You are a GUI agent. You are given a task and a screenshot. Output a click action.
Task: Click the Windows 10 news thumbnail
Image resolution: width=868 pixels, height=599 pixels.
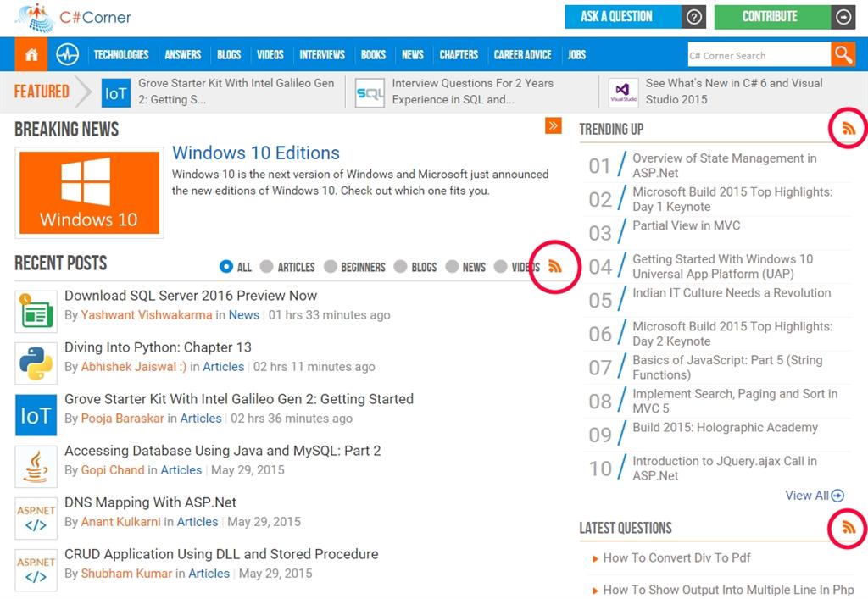click(x=89, y=192)
